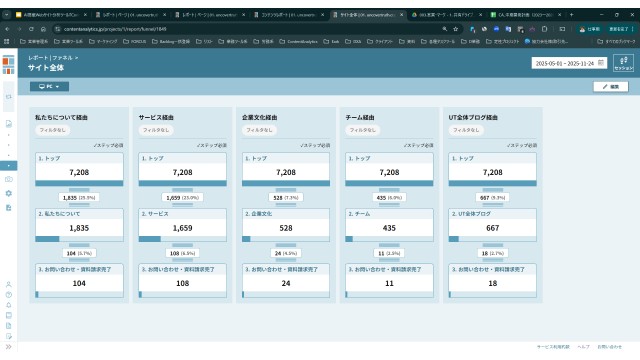Image resolution: width=640 pixels, height=360 pixels.
Task: Open the サービス利用規約 footer link
Action: point(553,347)
